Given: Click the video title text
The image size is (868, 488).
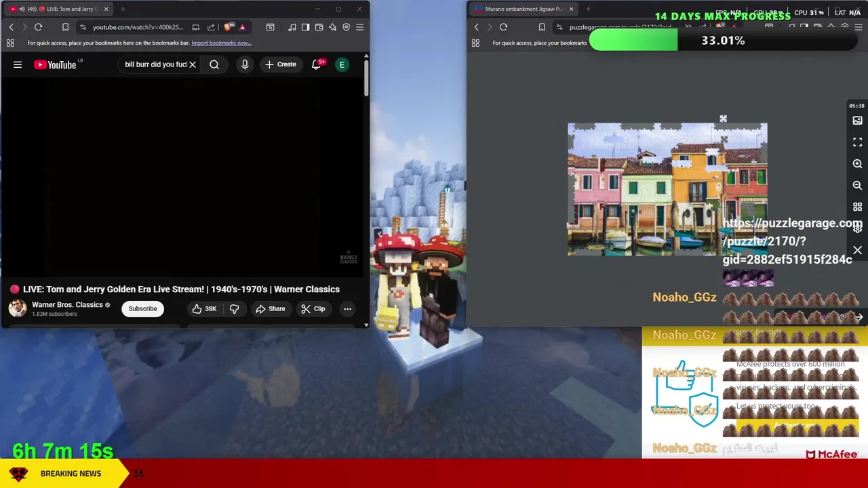Looking at the screenshot, I should point(181,289).
